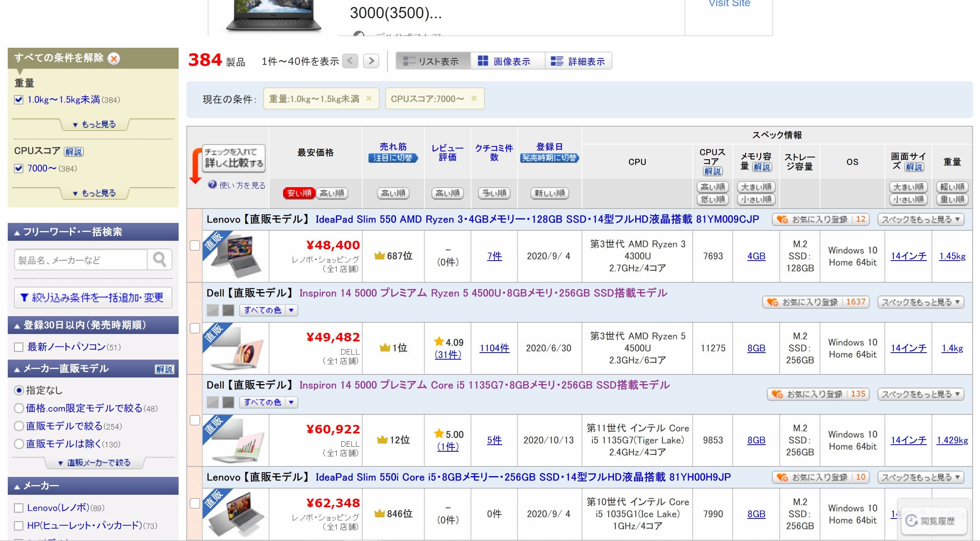The width and height of the screenshot is (980, 541).
Task: Focus the 製品名、メーカーなど search field
Action: click(81, 259)
